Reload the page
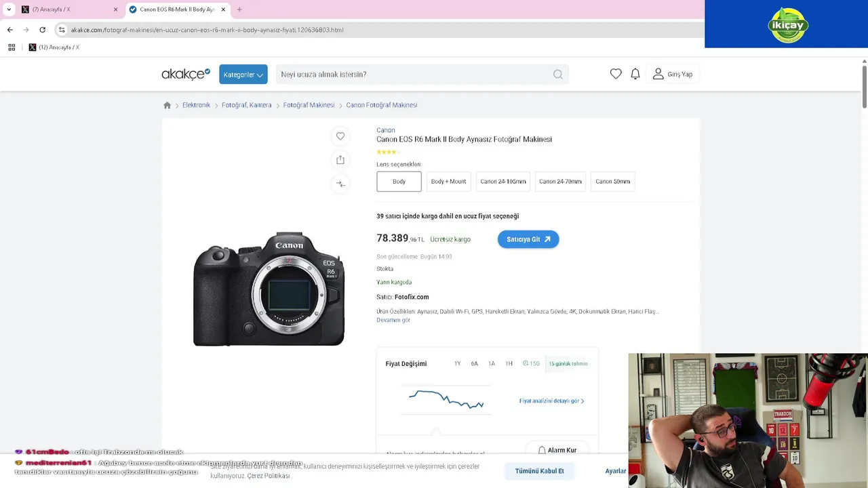The height and width of the screenshot is (488, 868). (x=42, y=30)
